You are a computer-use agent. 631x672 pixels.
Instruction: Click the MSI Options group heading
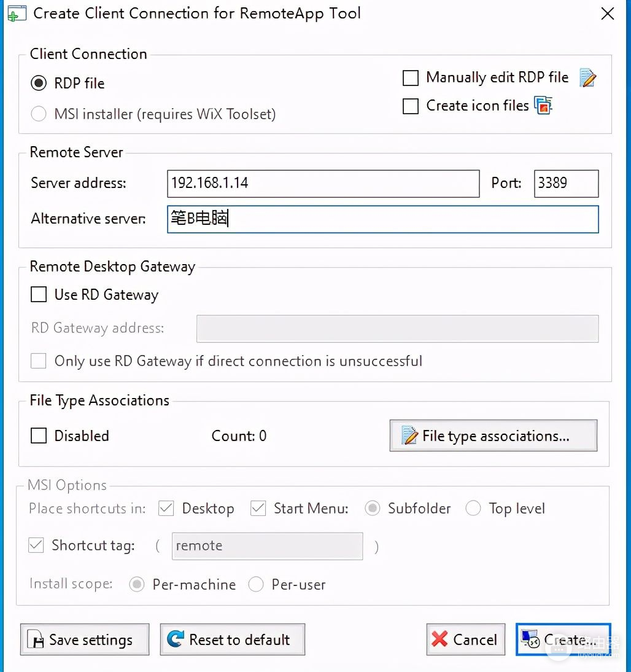point(67,485)
